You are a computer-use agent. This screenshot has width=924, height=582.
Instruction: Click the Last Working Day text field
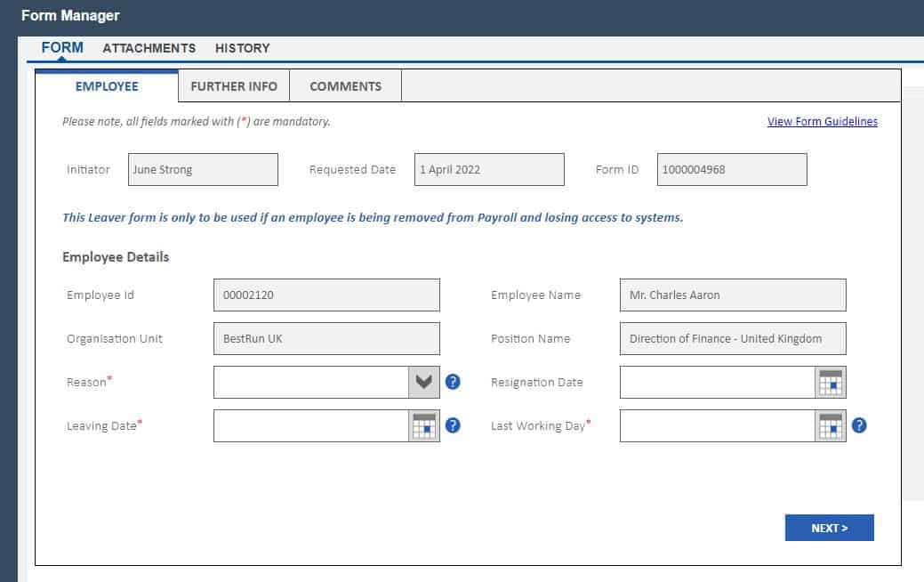[x=717, y=425]
